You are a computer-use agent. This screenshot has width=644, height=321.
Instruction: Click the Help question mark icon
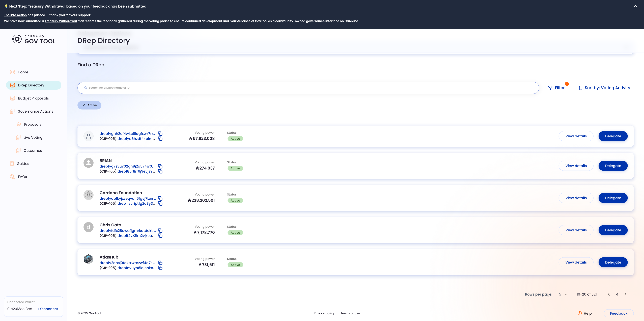click(x=579, y=313)
